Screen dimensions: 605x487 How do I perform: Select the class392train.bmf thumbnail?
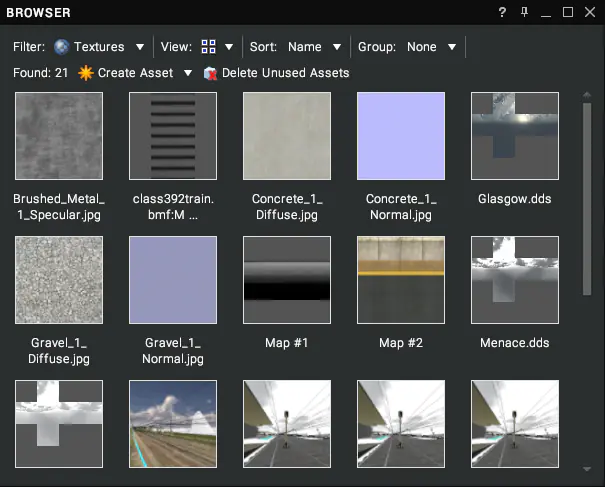tap(173, 136)
